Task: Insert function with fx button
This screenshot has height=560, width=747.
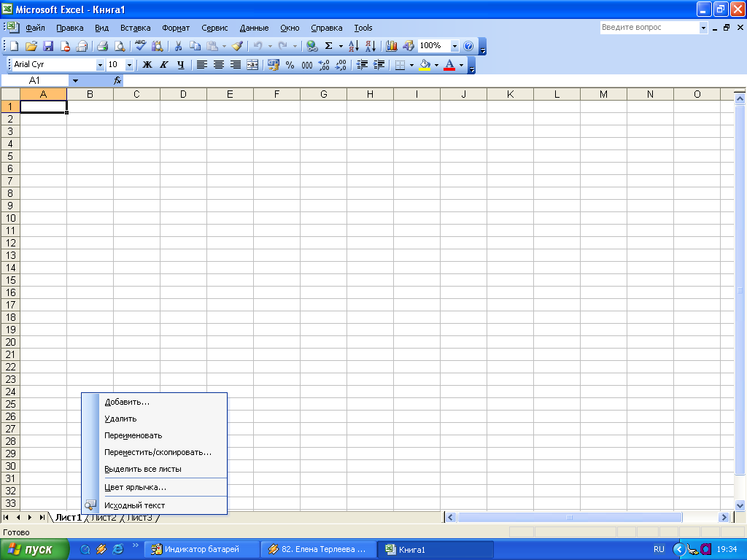Action: [117, 80]
